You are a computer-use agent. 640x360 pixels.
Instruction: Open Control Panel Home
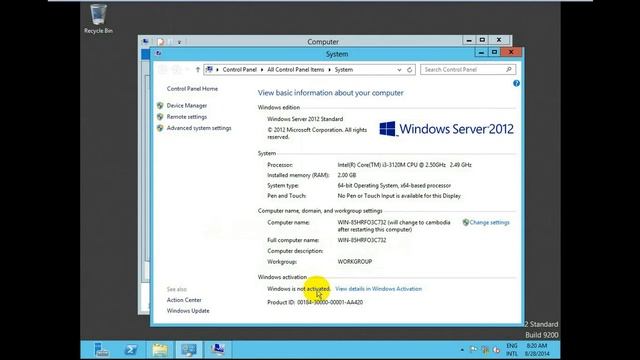192,89
